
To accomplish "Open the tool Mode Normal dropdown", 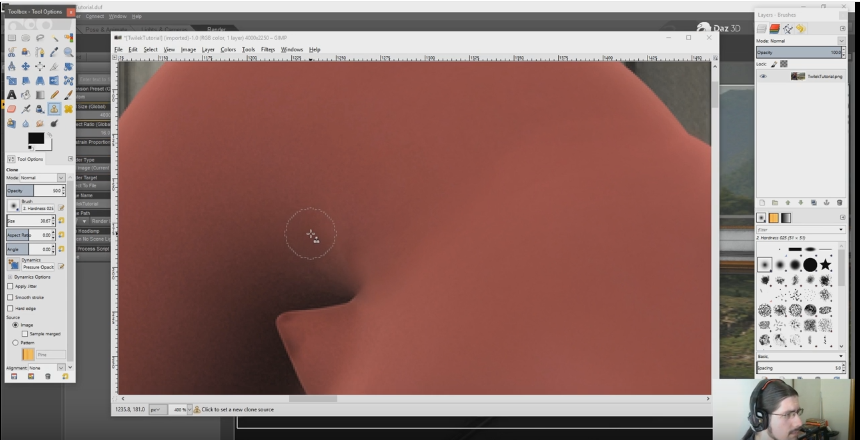I will click(43, 178).
